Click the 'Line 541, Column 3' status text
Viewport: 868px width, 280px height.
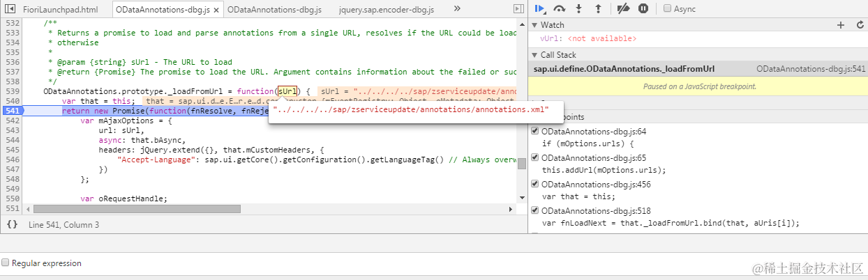click(64, 225)
